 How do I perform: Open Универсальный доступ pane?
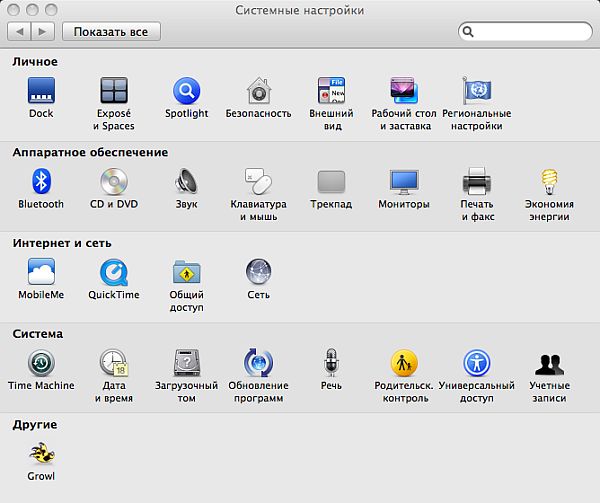[x=477, y=363]
